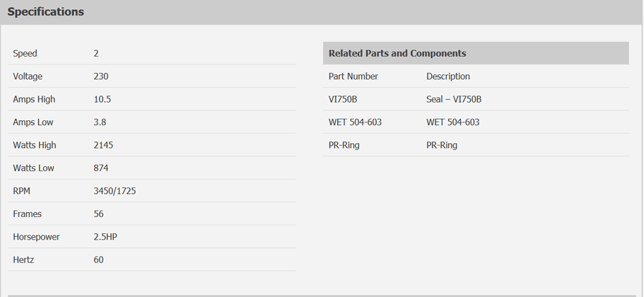Select the VI750B part number
The image size is (644, 297).
pos(343,100)
